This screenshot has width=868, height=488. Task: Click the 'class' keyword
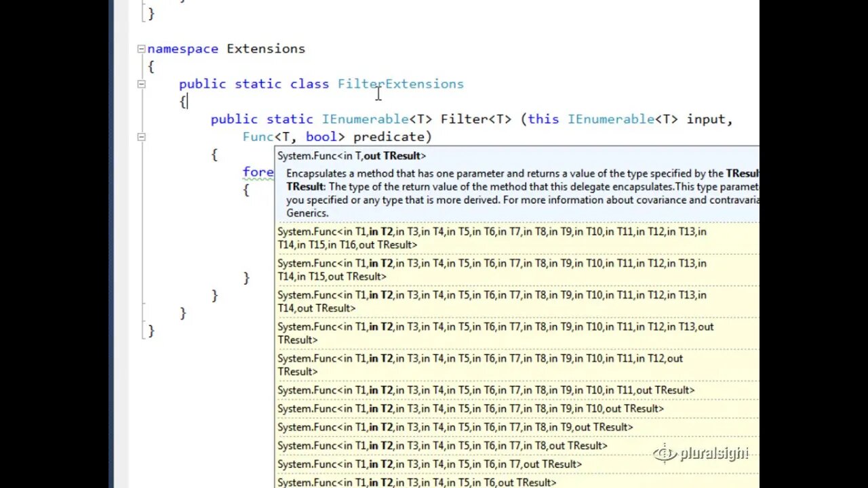310,84
